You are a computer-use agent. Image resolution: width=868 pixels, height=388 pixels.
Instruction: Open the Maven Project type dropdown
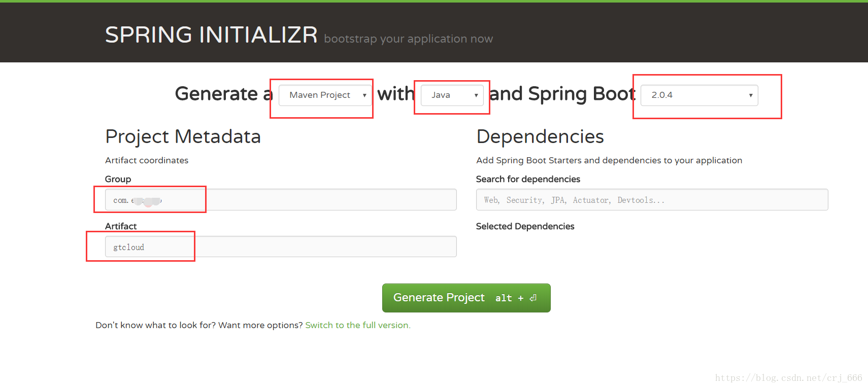coord(325,95)
